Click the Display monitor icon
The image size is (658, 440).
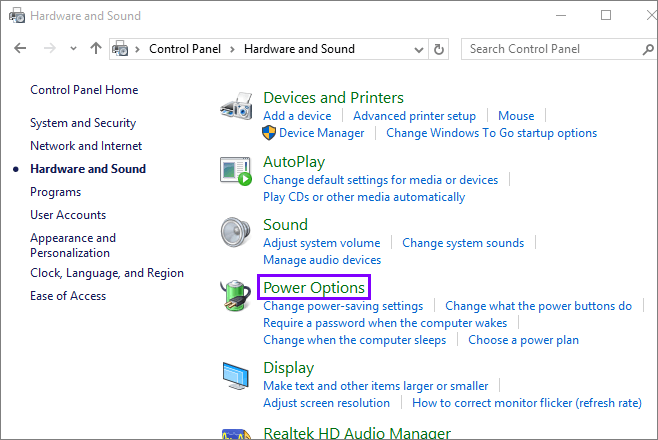click(236, 378)
